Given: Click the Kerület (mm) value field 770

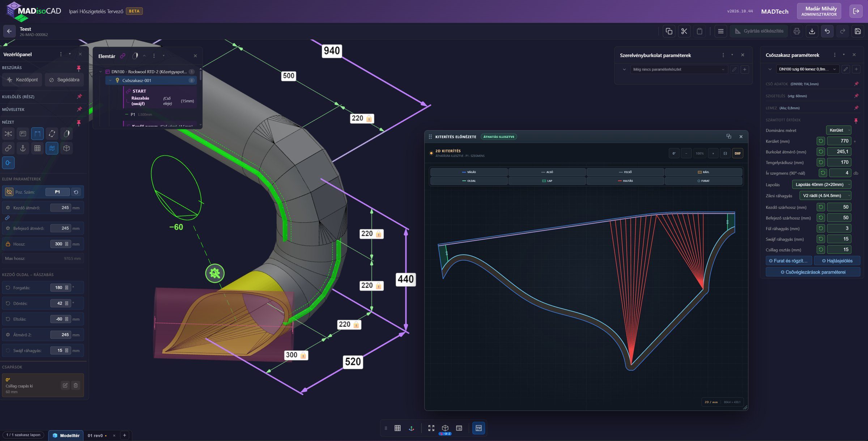Looking at the screenshot, I should [x=839, y=141].
